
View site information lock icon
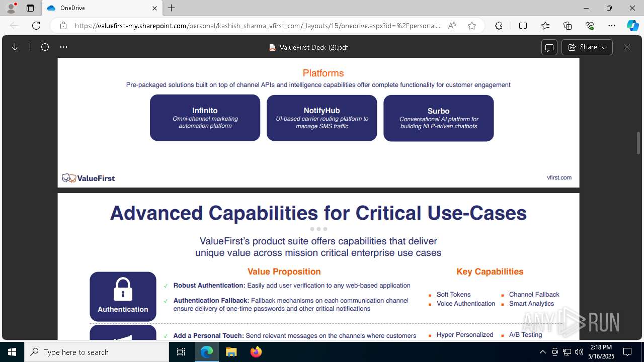tap(63, 26)
